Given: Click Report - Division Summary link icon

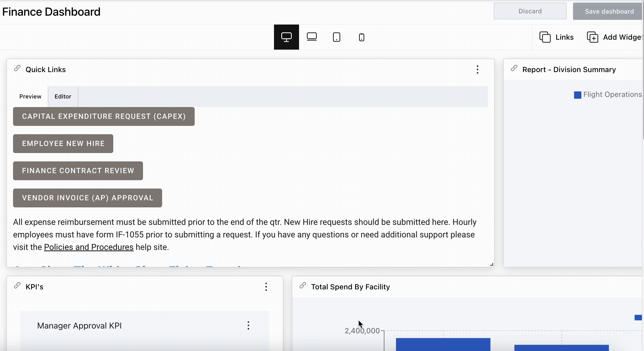Looking at the screenshot, I should (x=514, y=68).
